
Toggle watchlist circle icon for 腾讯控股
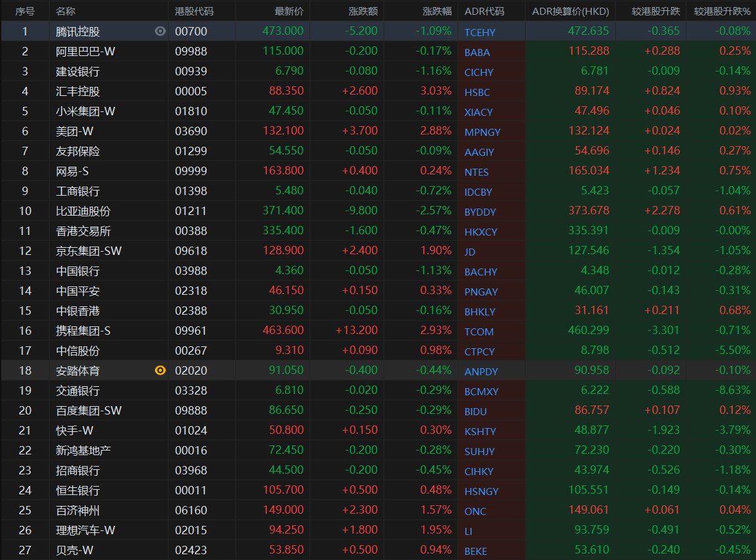pos(160,32)
